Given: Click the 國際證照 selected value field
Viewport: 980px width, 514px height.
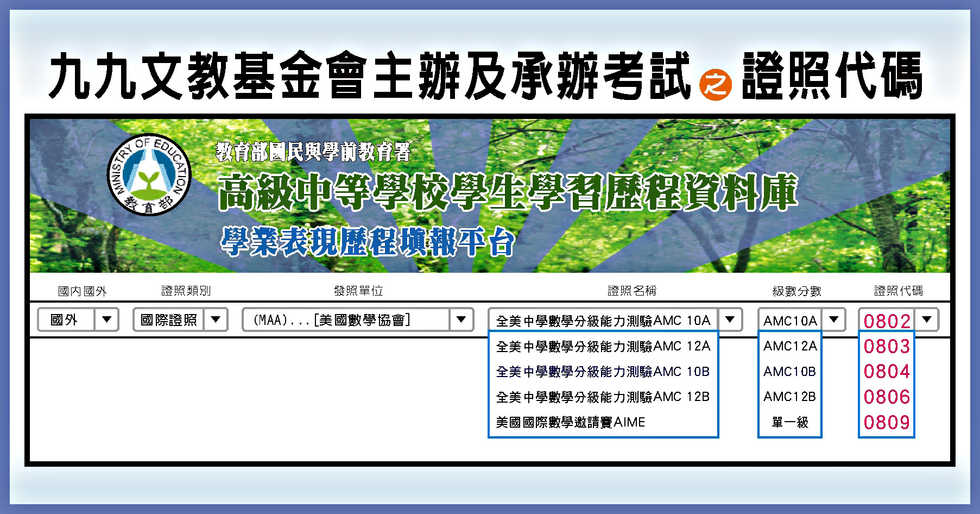Looking at the screenshot, I should pyautogui.click(x=169, y=319).
